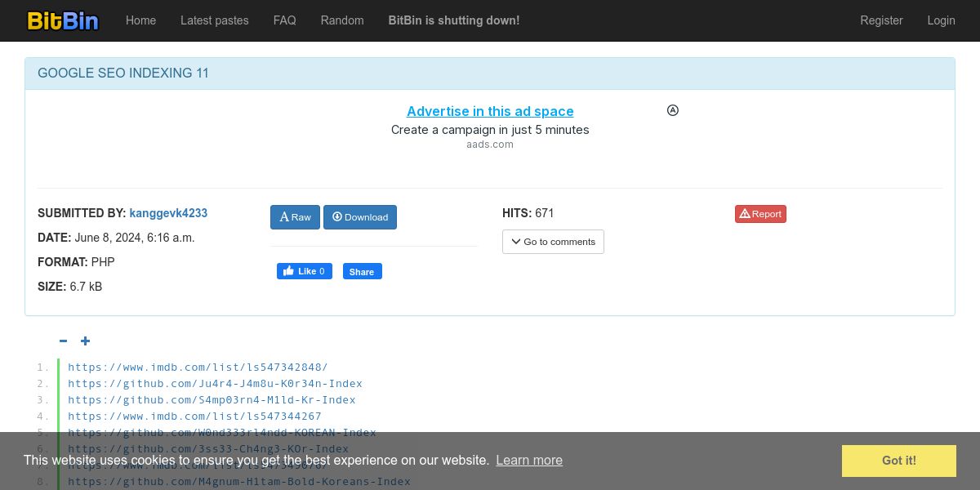Share the paste on Facebook
The width and height of the screenshot is (980, 490).
(362, 272)
